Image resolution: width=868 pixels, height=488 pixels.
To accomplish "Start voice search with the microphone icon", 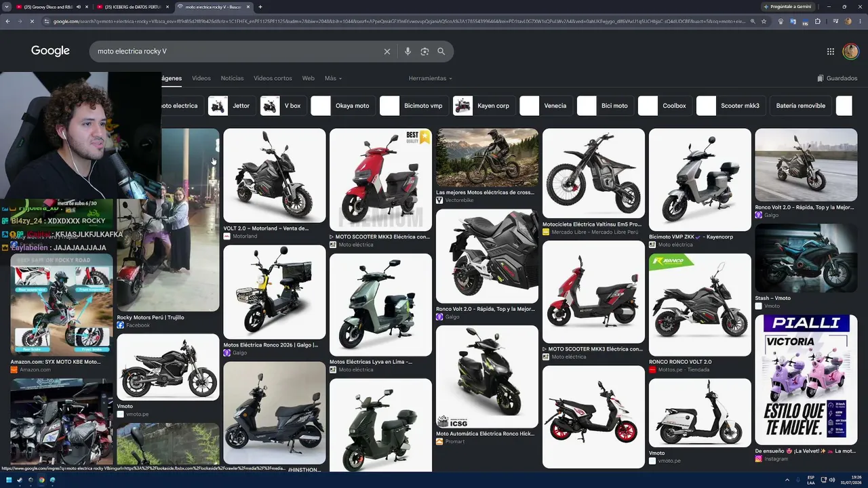I will tap(408, 52).
